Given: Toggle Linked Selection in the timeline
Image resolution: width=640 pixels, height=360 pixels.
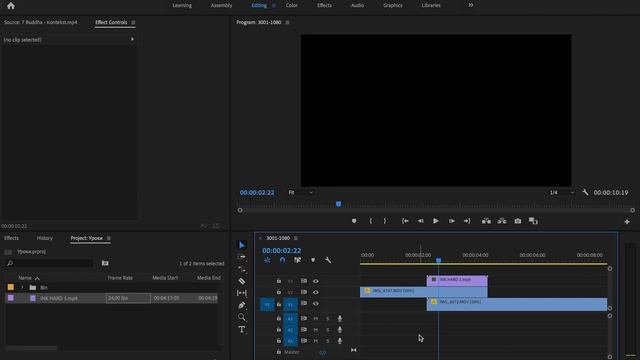Looking at the screenshot, I should pyautogui.click(x=298, y=260).
